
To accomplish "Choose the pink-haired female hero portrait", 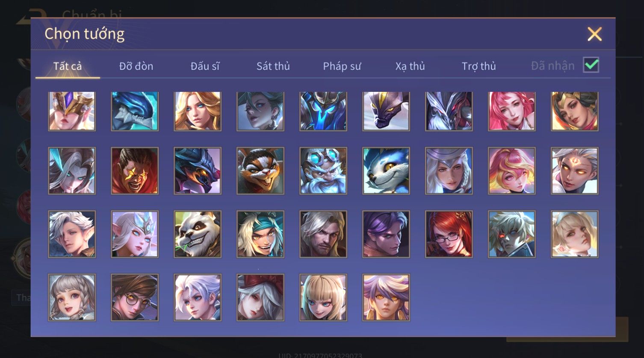I will (x=512, y=111).
